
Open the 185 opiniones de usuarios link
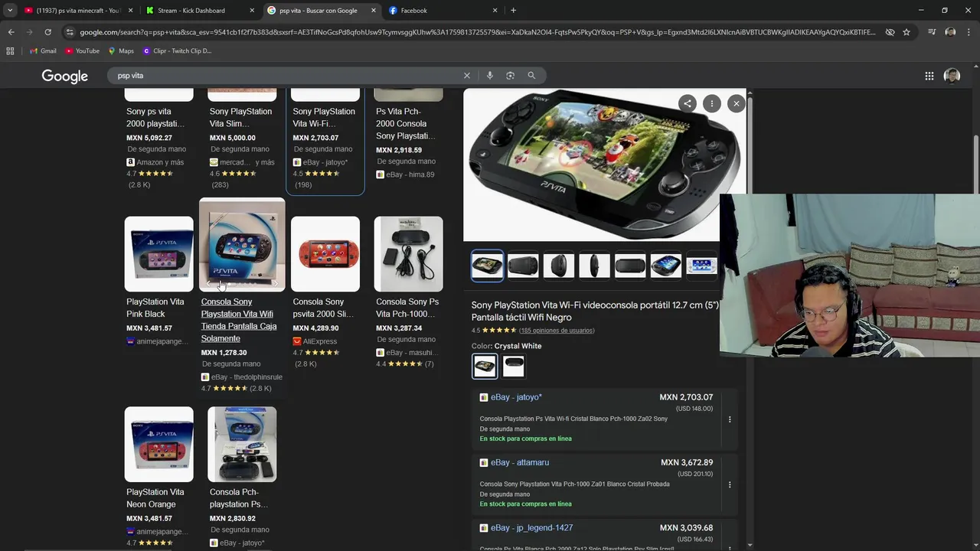pyautogui.click(x=557, y=331)
